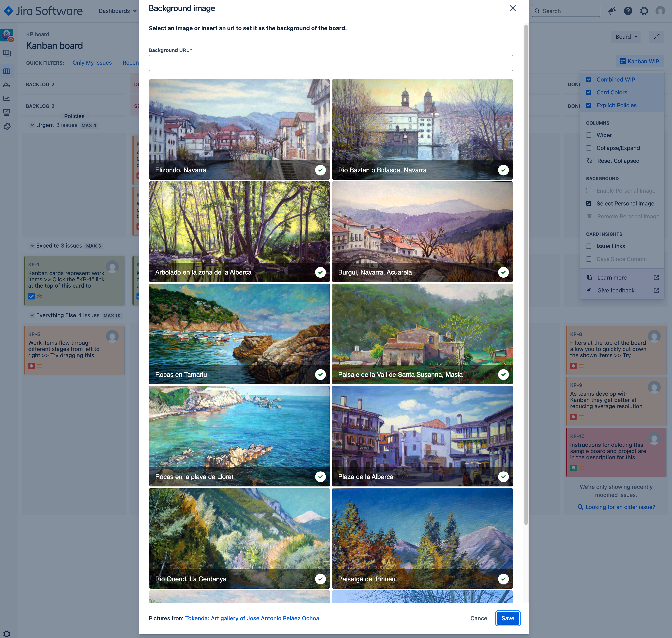Image resolution: width=672 pixels, height=638 pixels.
Task: Click Remove Personal Image menu entry
Action: click(x=622, y=217)
